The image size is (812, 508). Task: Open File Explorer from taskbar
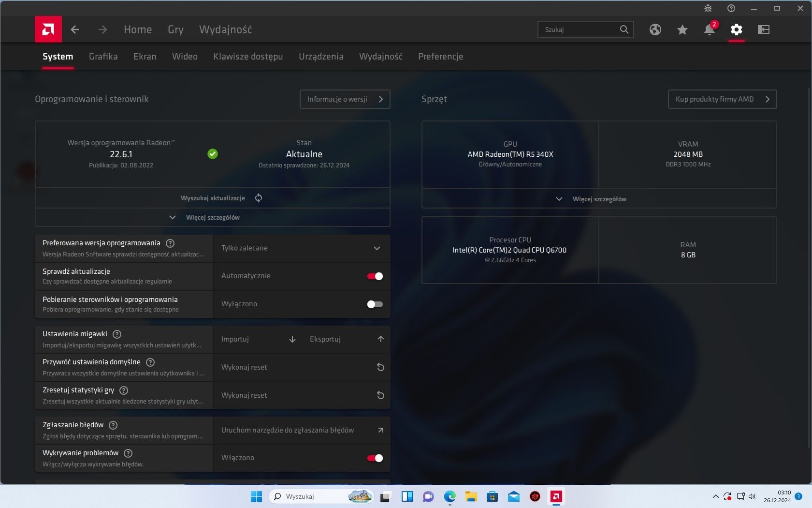(x=471, y=496)
